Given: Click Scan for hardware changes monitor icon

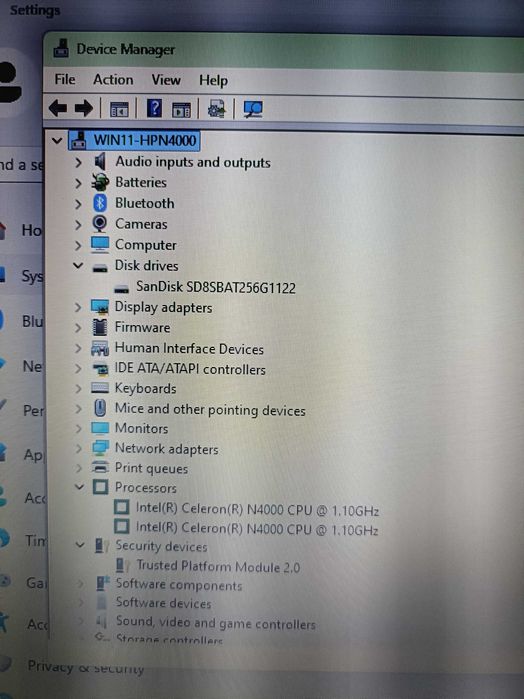Looking at the screenshot, I should click(253, 109).
